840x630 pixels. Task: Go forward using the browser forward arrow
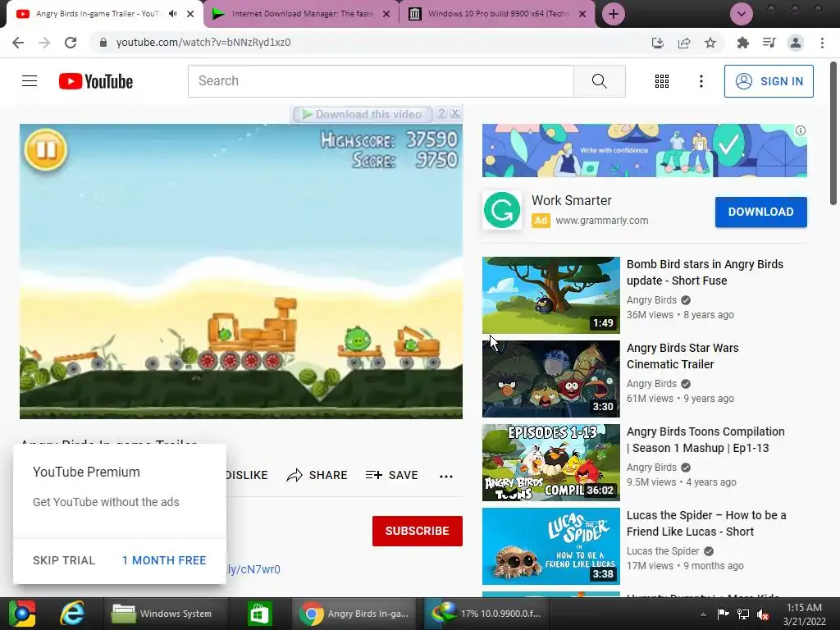(44, 43)
